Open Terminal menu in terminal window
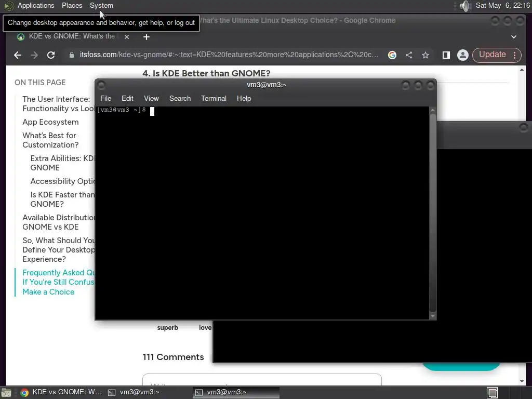The image size is (532, 399). (x=214, y=98)
